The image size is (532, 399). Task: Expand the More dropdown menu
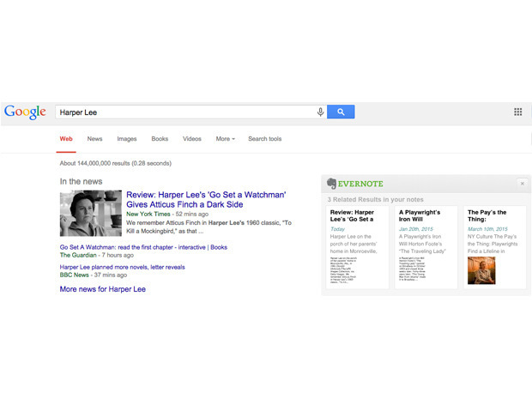tap(226, 139)
